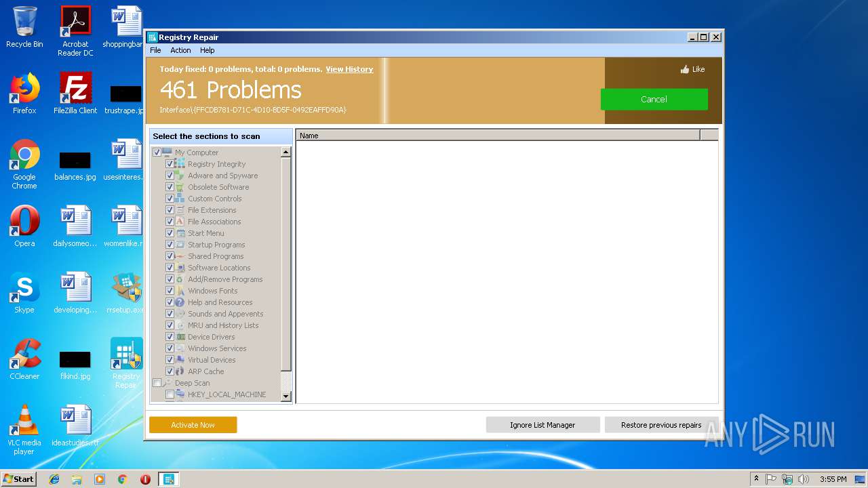Click the section list vertical scrollbar thumb

coord(285,264)
